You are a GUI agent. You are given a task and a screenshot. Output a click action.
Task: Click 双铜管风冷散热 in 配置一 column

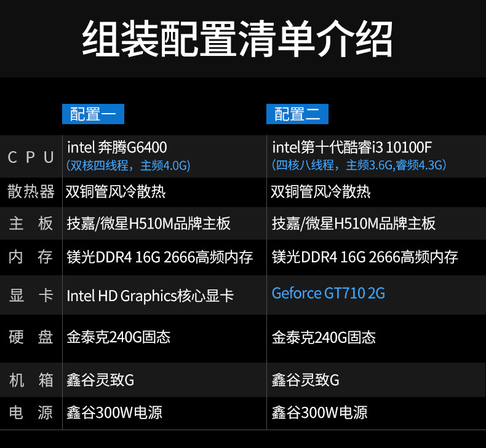coord(115,191)
